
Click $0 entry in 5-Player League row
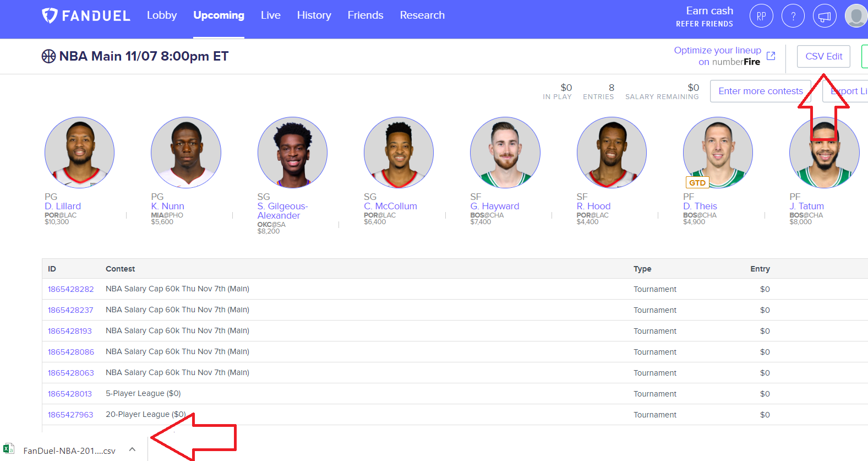[765, 394]
